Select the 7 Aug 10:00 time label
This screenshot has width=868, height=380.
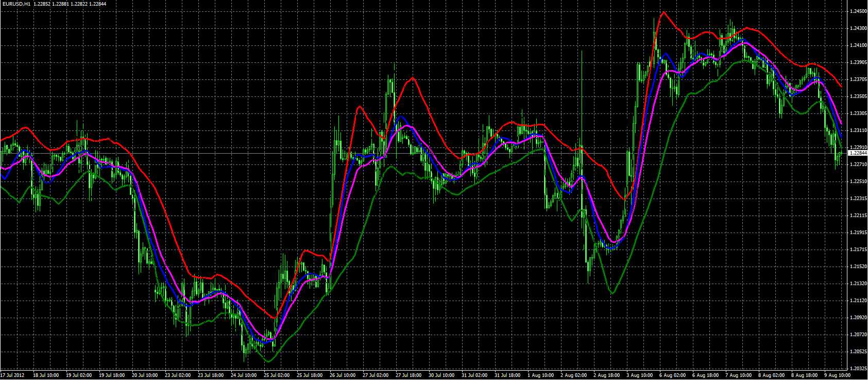[738, 375]
